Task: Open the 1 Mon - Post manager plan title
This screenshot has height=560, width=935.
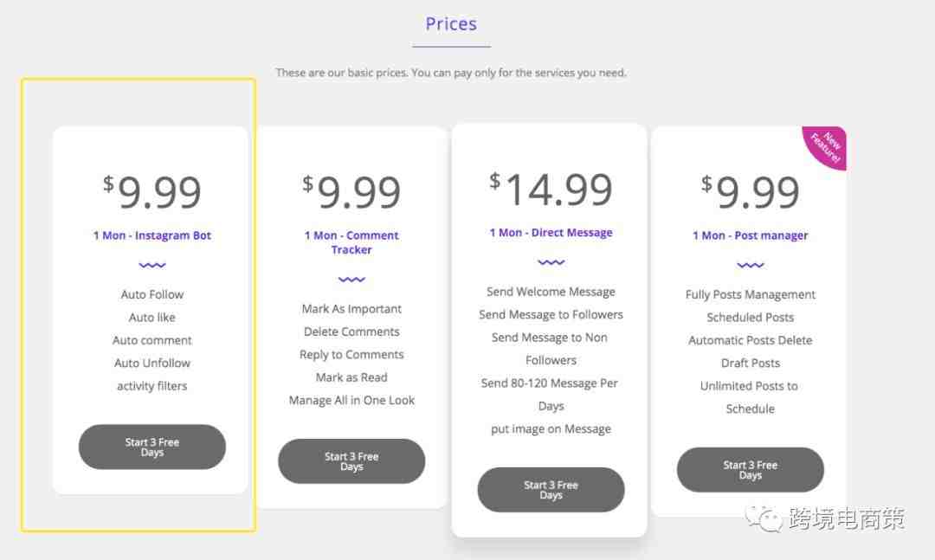Action: tap(750, 235)
